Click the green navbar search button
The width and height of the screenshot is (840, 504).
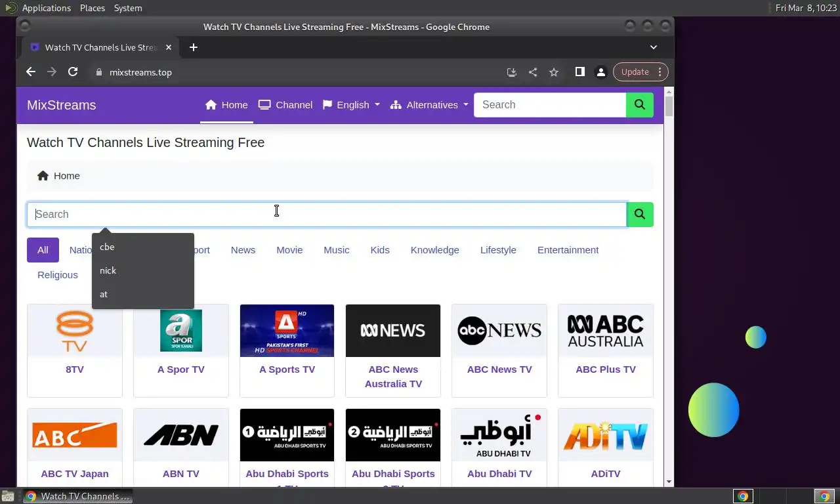(640, 105)
